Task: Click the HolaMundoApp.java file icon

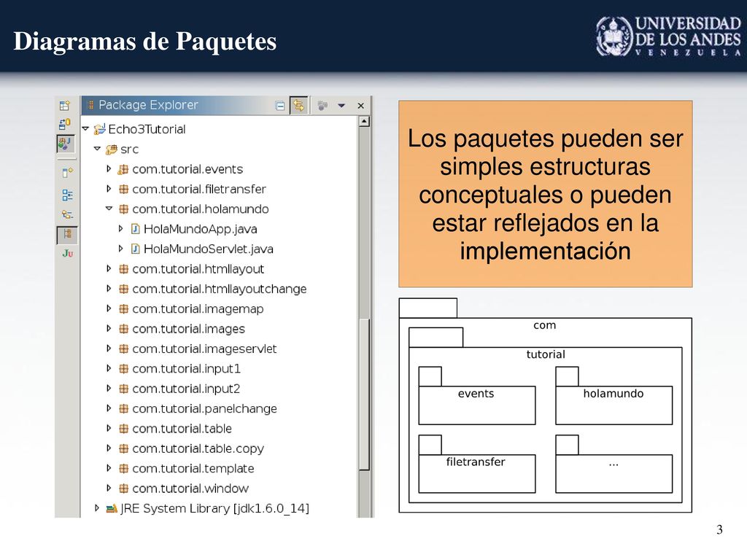Action: tap(135, 229)
